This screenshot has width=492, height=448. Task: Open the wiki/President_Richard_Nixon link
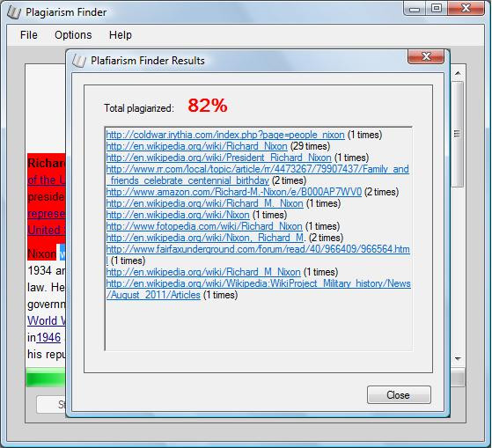coord(218,158)
